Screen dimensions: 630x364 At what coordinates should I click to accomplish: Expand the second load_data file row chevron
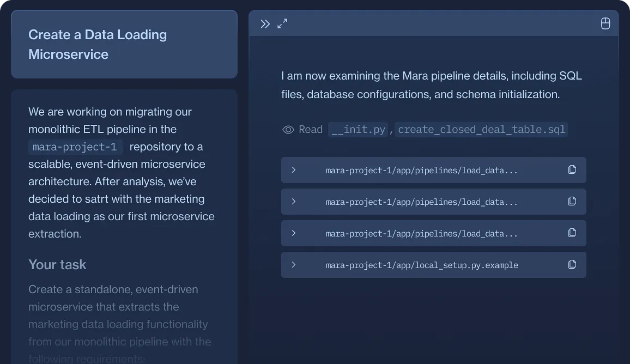pyautogui.click(x=294, y=202)
